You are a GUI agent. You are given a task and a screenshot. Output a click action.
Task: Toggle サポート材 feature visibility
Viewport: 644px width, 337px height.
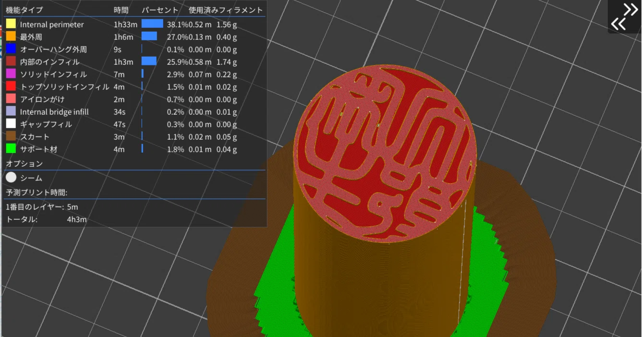(134, 149)
